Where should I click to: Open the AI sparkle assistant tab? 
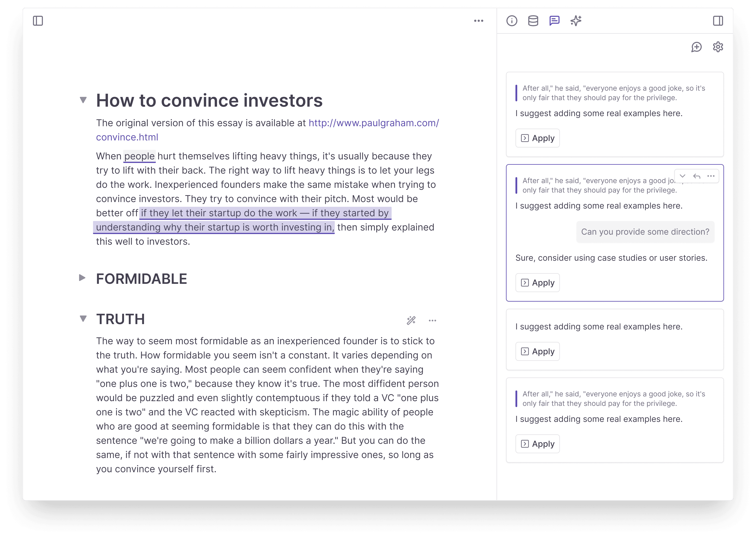[576, 21]
